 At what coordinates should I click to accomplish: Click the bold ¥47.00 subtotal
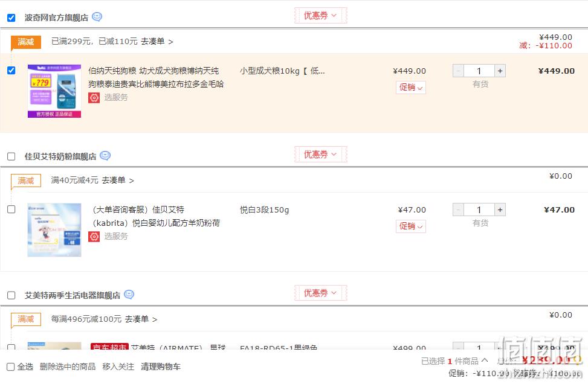pyautogui.click(x=559, y=210)
